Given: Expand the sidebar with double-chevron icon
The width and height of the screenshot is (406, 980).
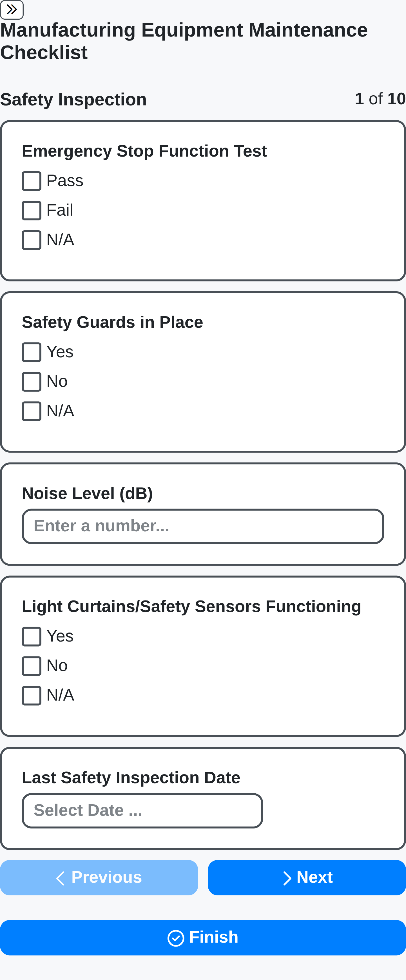Looking at the screenshot, I should coord(12,10).
